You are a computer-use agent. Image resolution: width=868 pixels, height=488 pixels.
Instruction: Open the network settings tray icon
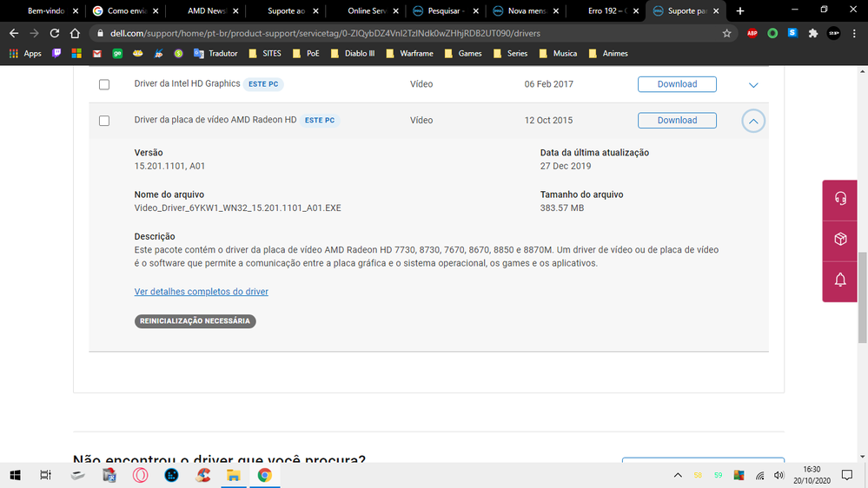click(x=759, y=475)
